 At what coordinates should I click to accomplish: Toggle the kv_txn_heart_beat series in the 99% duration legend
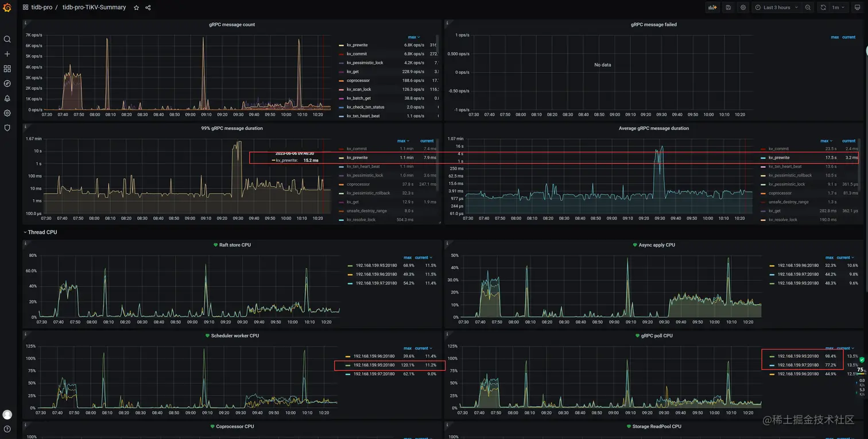[363, 166]
